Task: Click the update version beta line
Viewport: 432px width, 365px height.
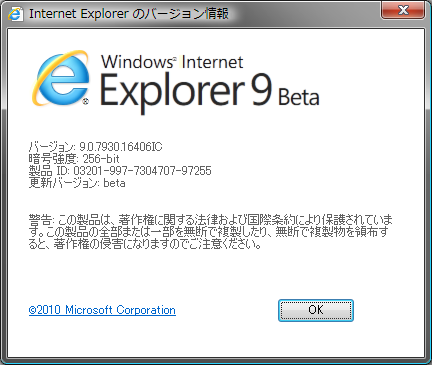Action: [x=77, y=183]
